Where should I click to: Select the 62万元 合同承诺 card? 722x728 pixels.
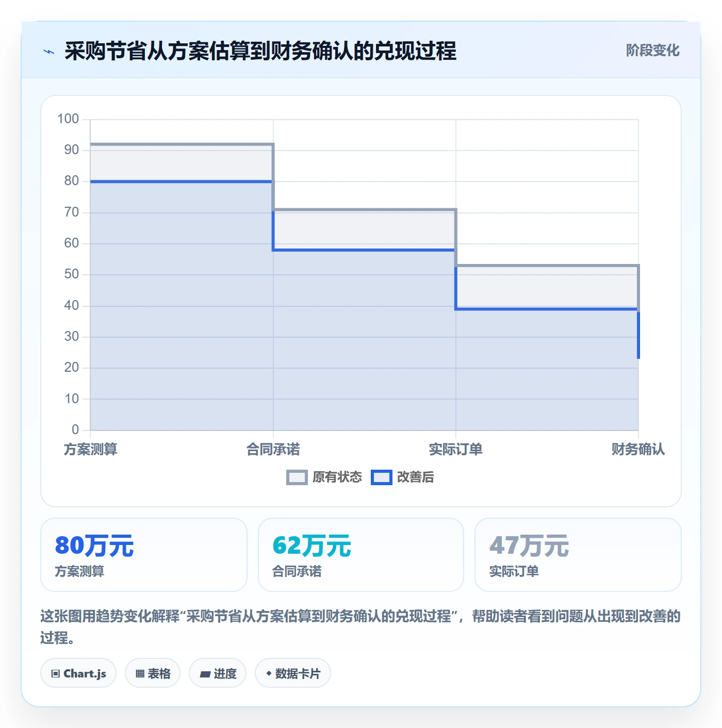pyautogui.click(x=361, y=555)
